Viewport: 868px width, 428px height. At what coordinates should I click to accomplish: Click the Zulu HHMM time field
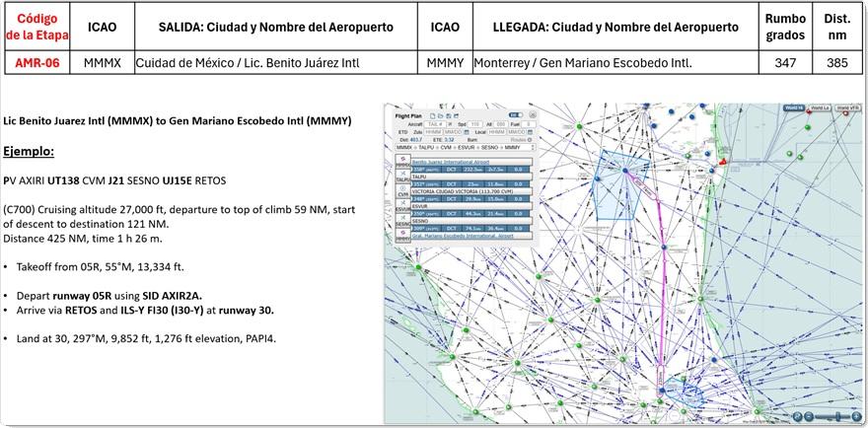(x=433, y=132)
